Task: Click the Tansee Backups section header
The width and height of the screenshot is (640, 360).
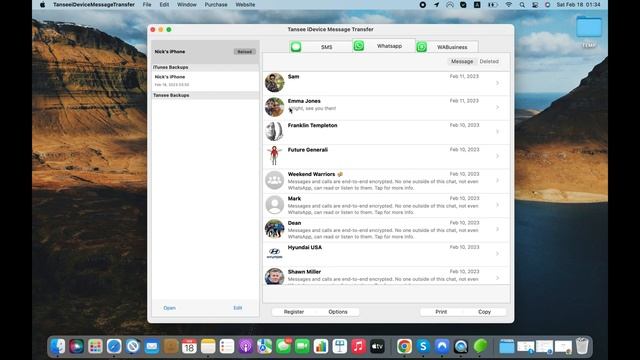Action: (205, 95)
